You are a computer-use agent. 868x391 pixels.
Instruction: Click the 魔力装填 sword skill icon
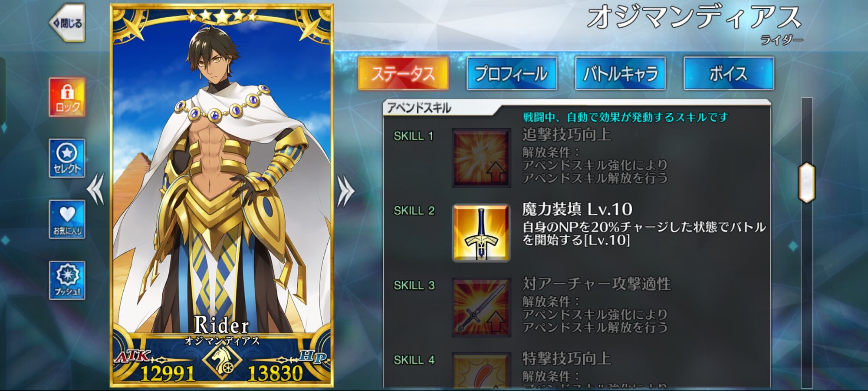(481, 233)
